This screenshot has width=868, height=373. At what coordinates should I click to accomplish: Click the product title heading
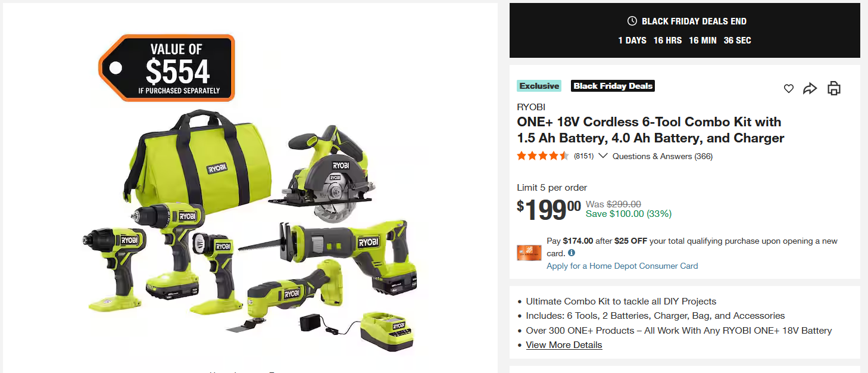(x=650, y=130)
